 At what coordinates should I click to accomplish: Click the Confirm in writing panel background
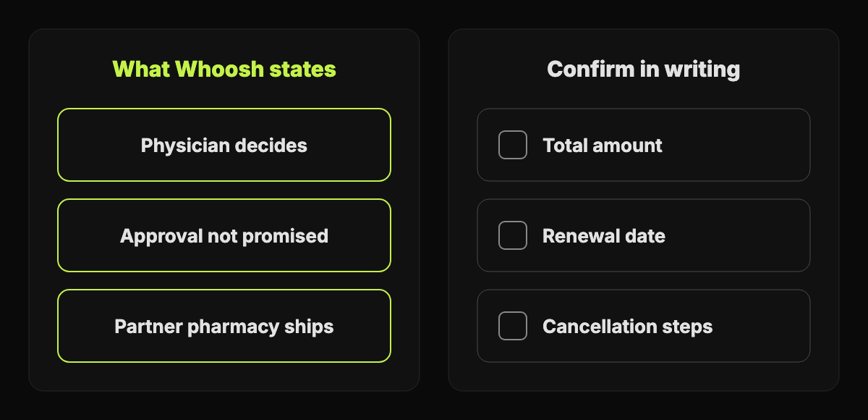click(644, 377)
